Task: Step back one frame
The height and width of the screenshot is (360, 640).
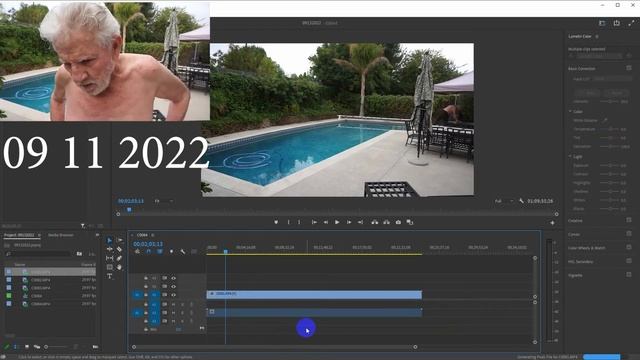Action: click(x=326, y=222)
